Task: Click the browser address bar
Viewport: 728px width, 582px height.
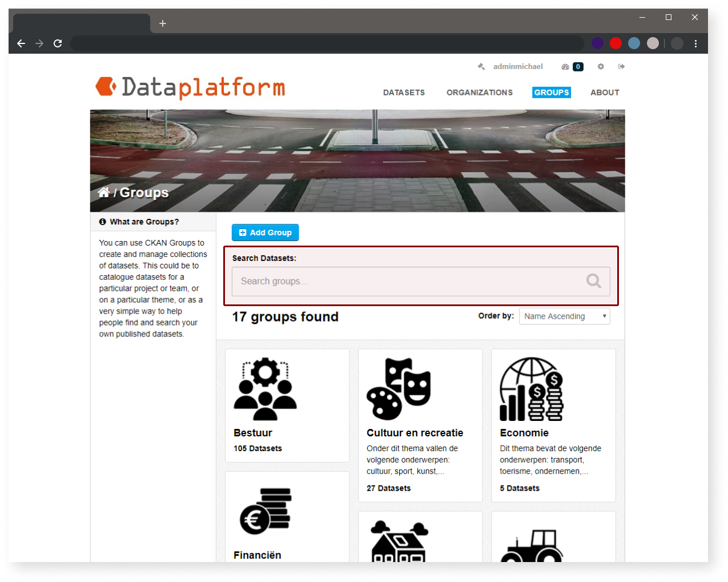Action: click(x=327, y=43)
